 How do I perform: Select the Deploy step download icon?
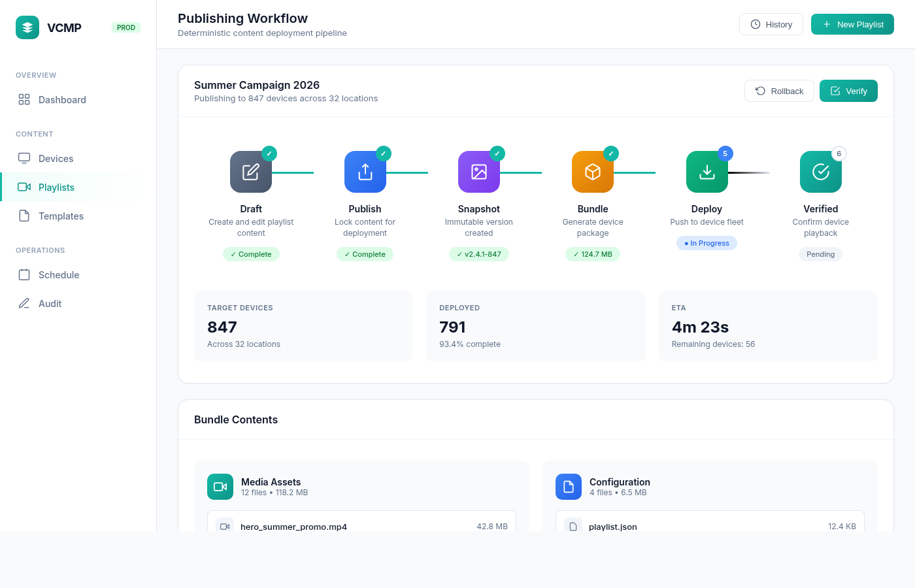(x=707, y=172)
